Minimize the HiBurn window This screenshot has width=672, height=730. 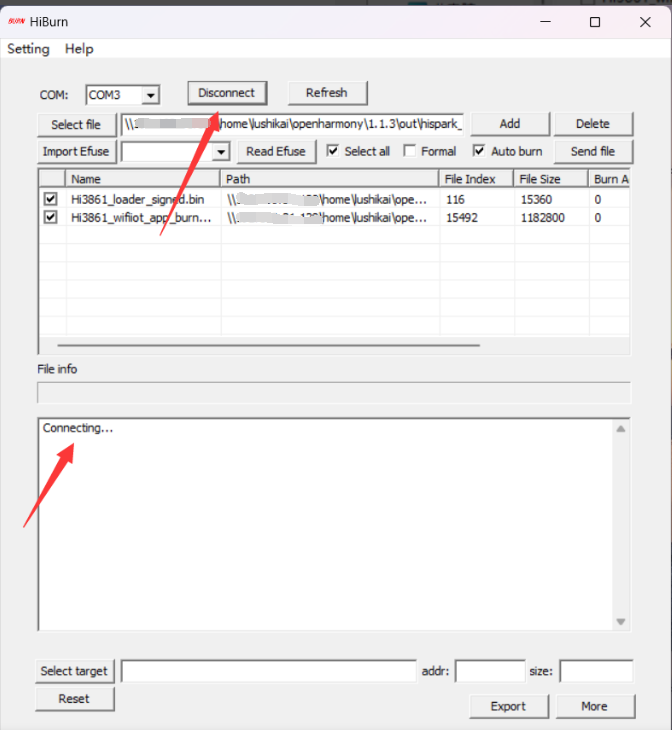545,22
